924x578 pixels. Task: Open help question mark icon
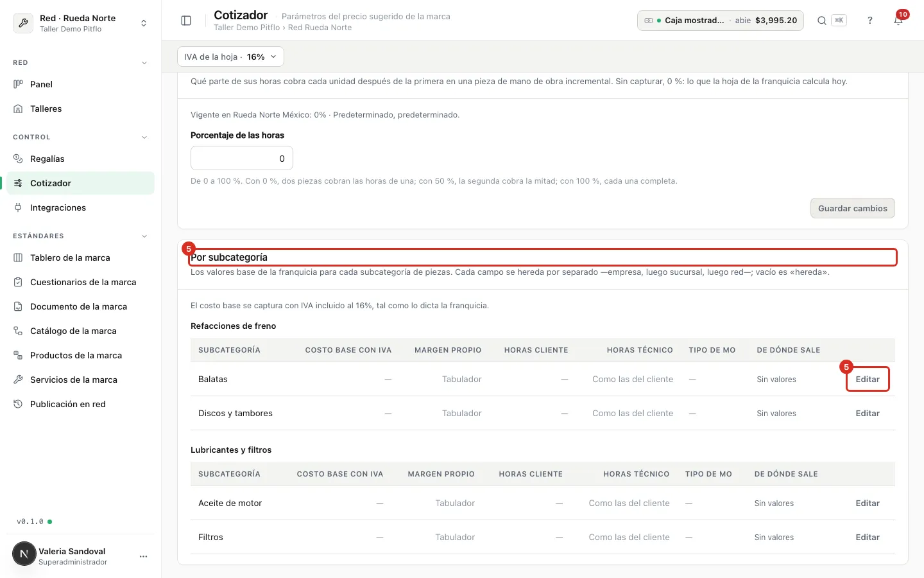[870, 21]
